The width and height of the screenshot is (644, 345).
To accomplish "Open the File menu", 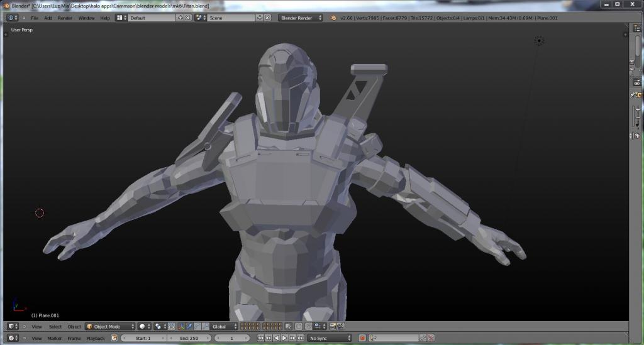I will click(x=35, y=18).
